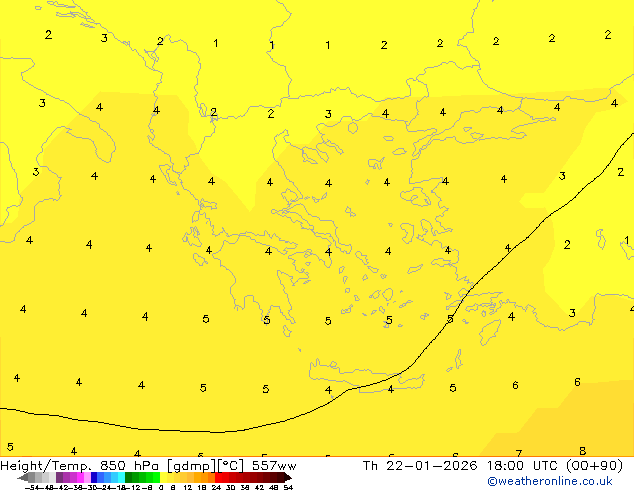Select the '[°C]' unit label
634x490 pixels.
[231, 466]
